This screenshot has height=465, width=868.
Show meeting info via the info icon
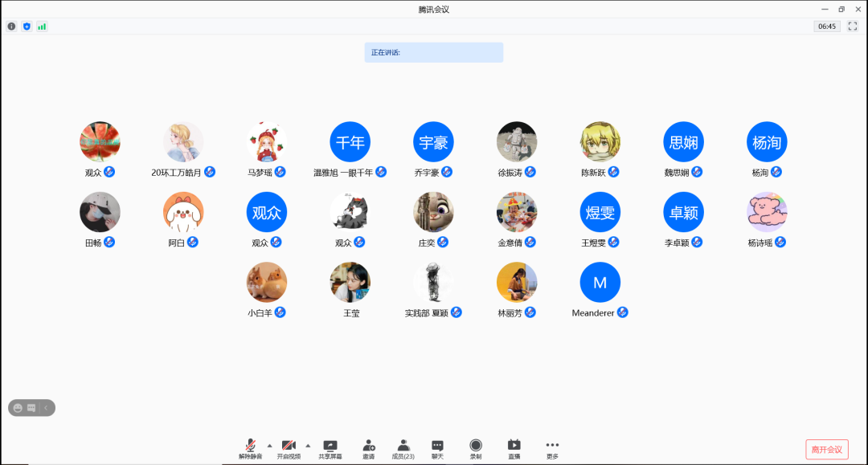[x=11, y=27]
